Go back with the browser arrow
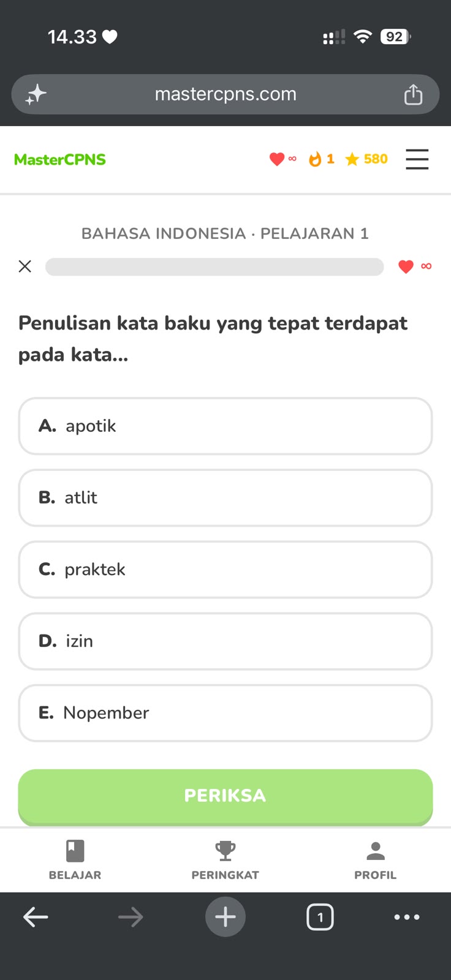Viewport: 451px width, 980px height. pyautogui.click(x=36, y=917)
